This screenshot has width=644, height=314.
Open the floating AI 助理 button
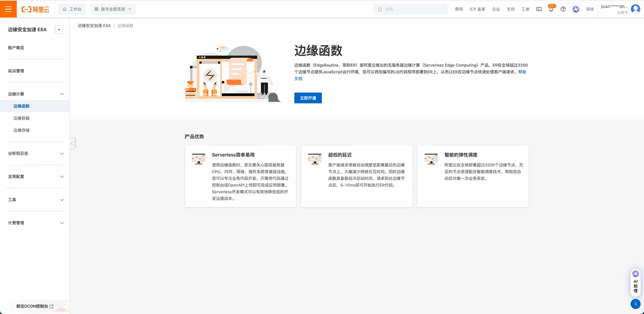636,282
